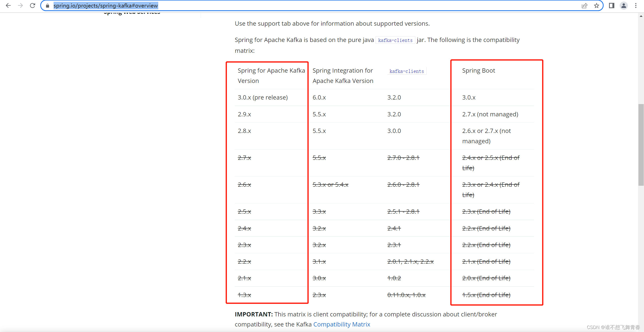
Task: View site security lock information
Action: [48, 6]
